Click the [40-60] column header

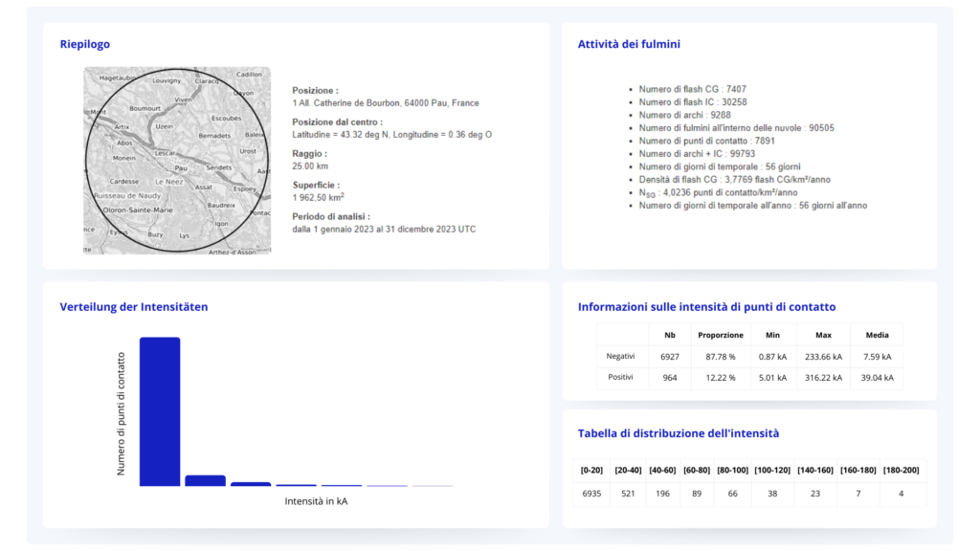coord(662,470)
